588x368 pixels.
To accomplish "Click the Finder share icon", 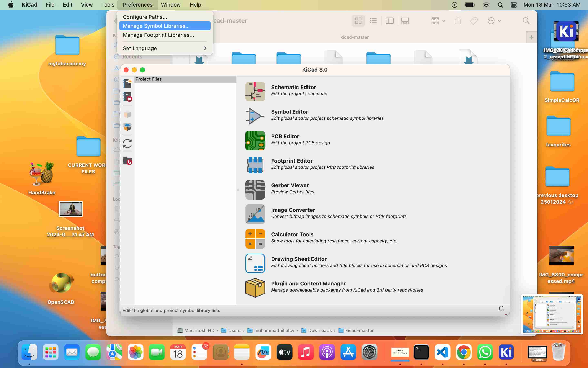I will coord(458,21).
